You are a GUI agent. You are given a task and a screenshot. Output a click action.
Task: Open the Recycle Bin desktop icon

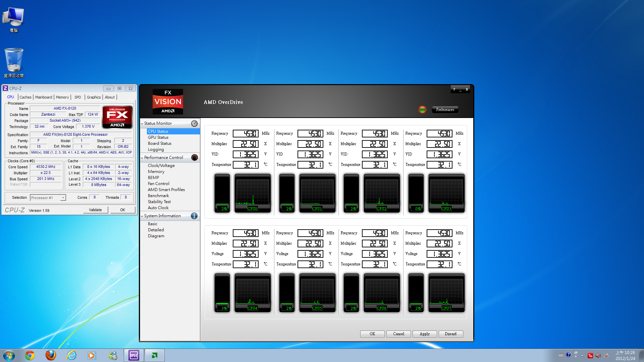click(x=14, y=63)
